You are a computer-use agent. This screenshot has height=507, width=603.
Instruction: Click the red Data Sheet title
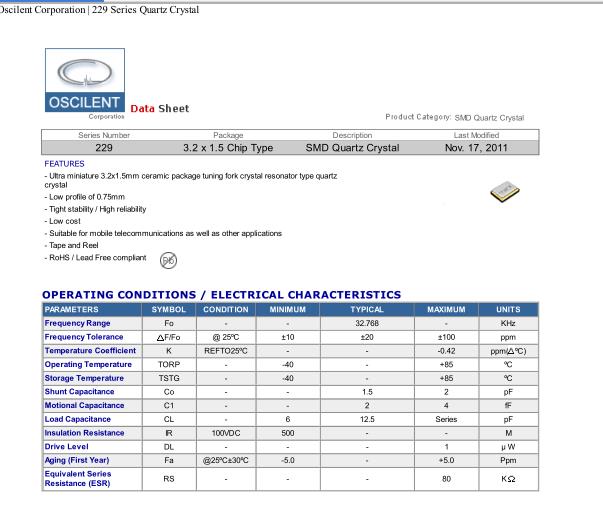159,108
